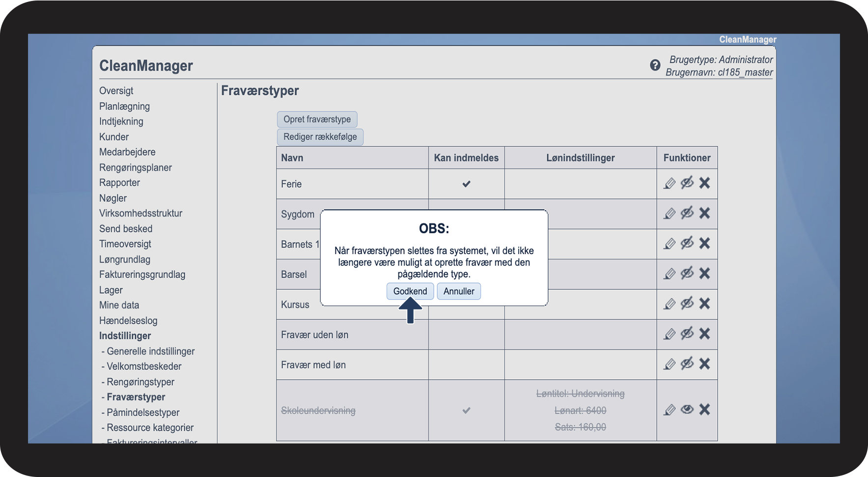The image size is (868, 477).
Task: Select Indstillinger in the sidebar
Action: pyautogui.click(x=125, y=336)
